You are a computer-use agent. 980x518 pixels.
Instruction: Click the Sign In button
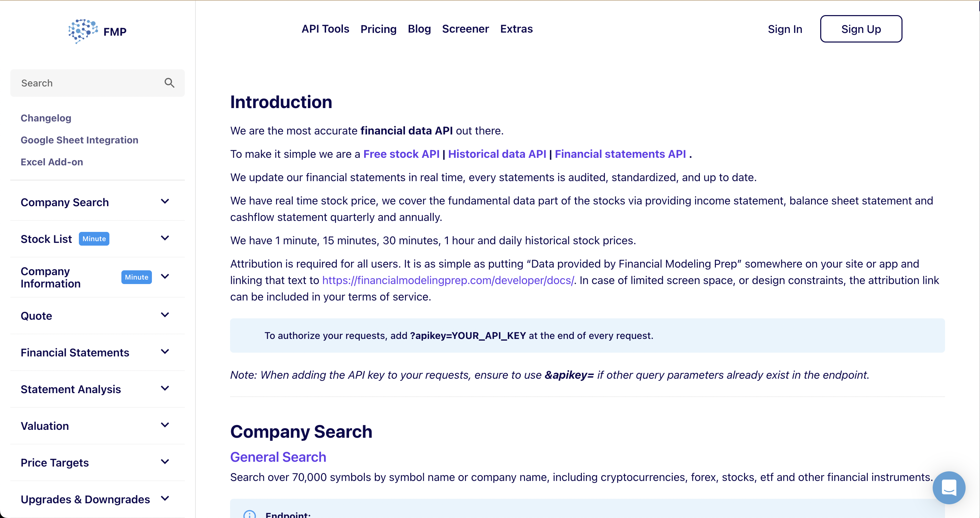click(x=784, y=29)
